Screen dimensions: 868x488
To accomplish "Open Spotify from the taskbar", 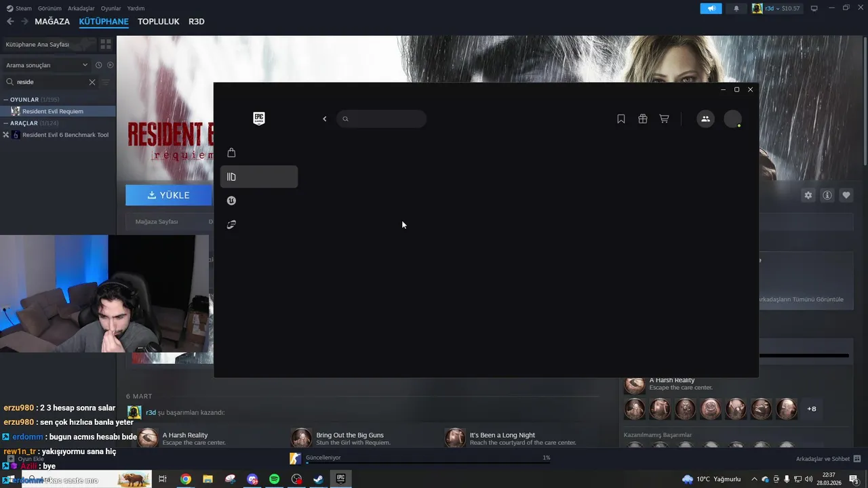I will coord(275,479).
